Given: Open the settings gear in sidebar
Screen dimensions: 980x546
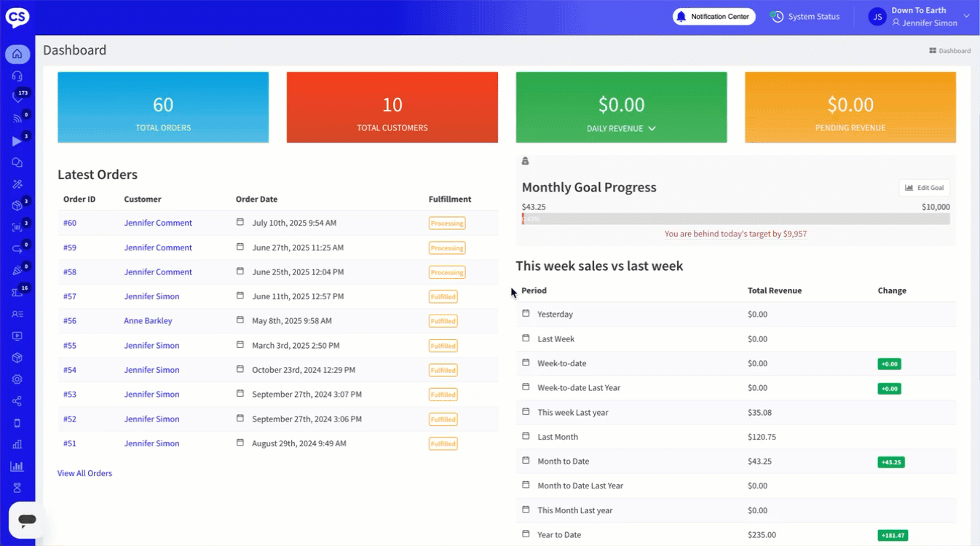Looking at the screenshot, I should [17, 379].
